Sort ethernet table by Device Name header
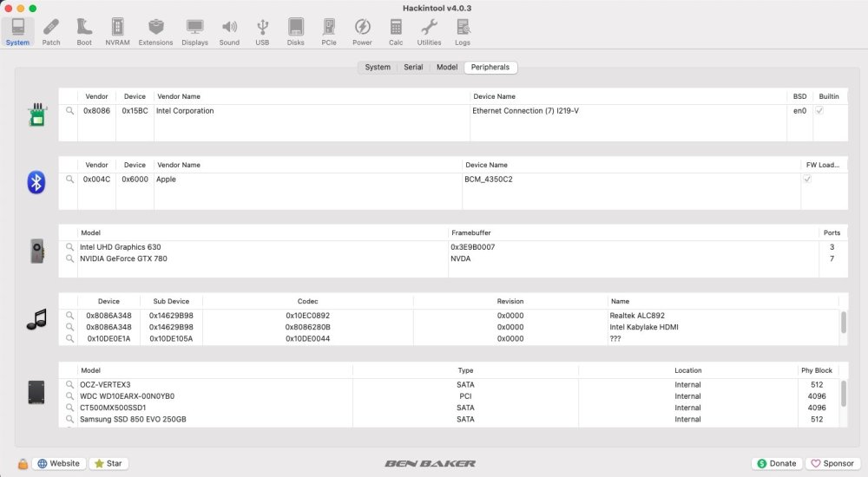This screenshot has height=477, width=868. 628,96
